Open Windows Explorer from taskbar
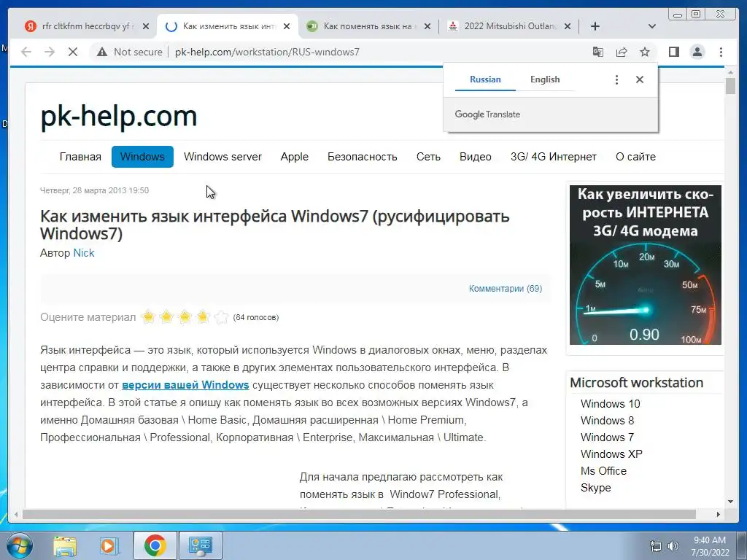Viewport: 747px width, 560px height. click(x=65, y=545)
